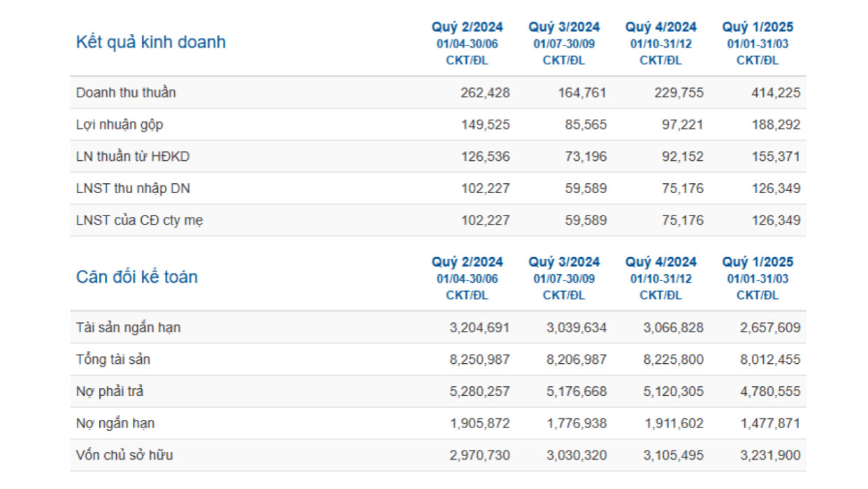Screen dimensions: 868x489
Task: Click the 'Nợ phải trả' row label
Action: [110, 392]
